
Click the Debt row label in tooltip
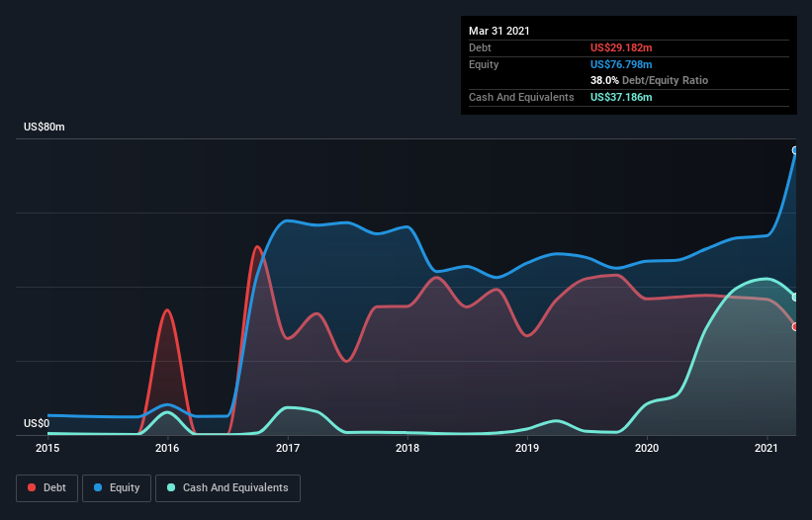pos(480,47)
